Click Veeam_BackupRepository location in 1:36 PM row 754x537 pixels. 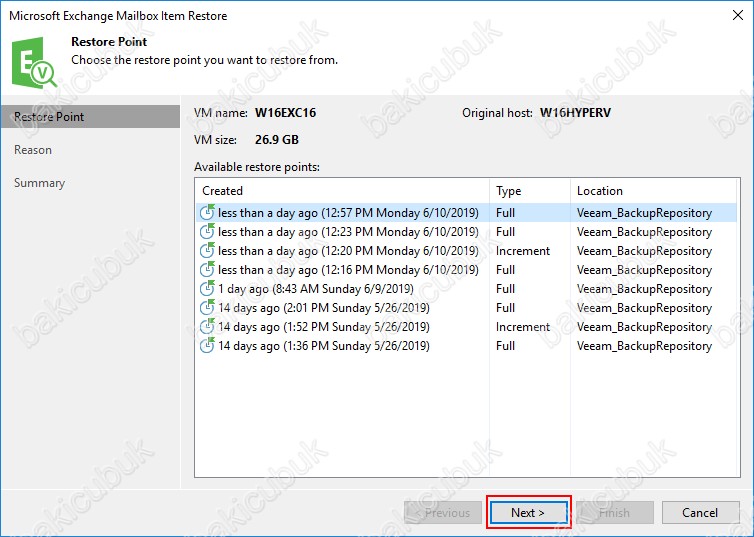click(x=644, y=346)
